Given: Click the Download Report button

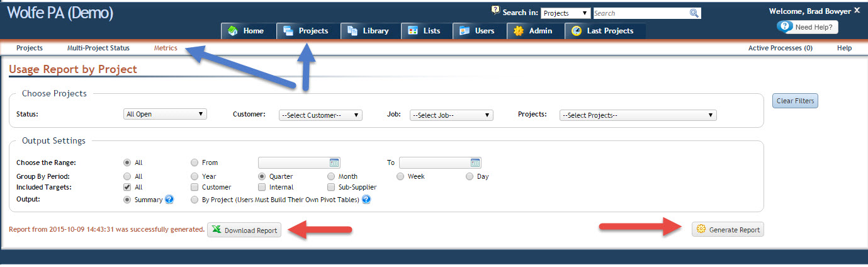Looking at the screenshot, I should click(x=244, y=230).
